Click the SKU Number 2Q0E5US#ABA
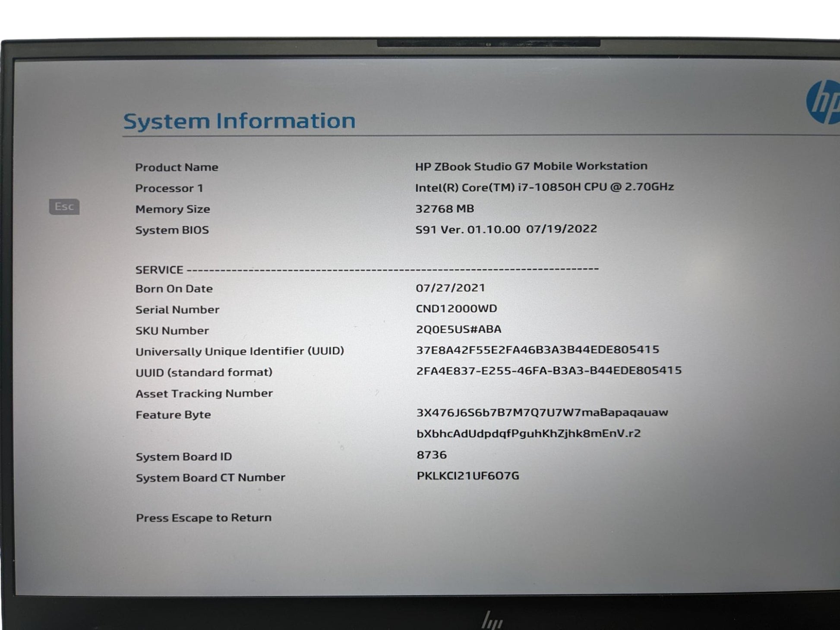Viewport: 840px width, 630px height. click(x=458, y=329)
